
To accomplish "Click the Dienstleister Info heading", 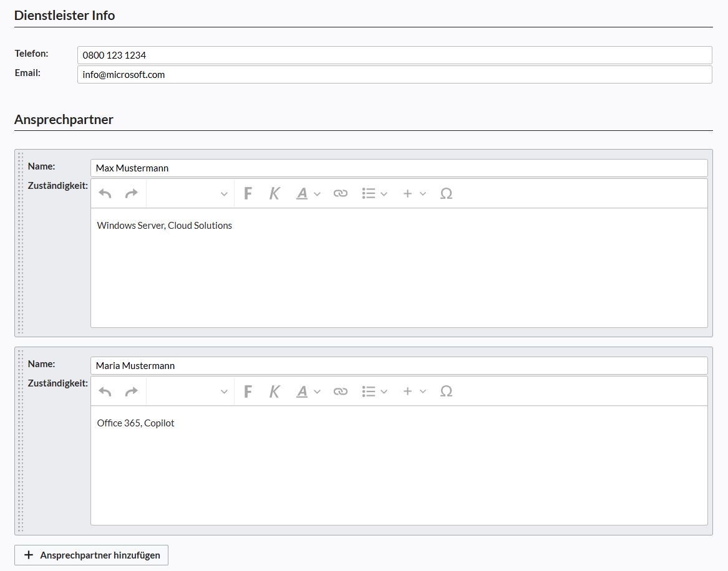I will 64,16.
